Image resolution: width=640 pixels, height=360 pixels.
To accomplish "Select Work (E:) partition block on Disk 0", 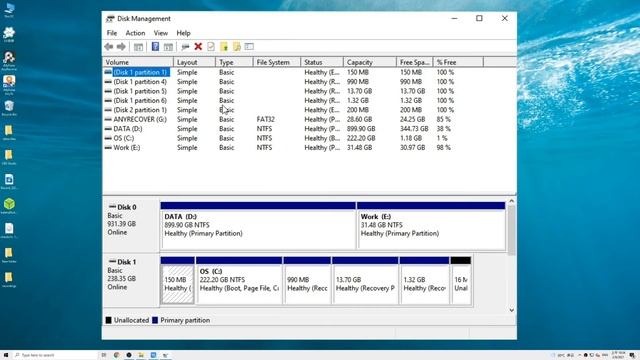I will coord(431,225).
